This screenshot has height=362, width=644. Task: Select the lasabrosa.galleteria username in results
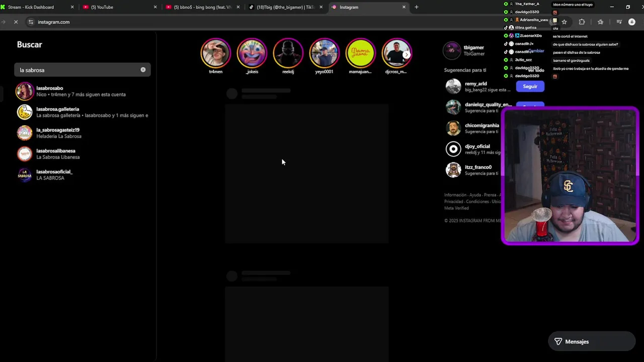[x=58, y=109]
